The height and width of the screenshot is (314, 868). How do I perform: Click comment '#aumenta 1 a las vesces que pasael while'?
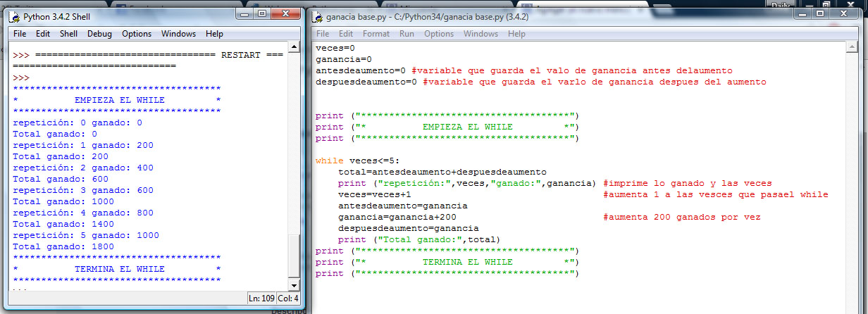tap(716, 194)
